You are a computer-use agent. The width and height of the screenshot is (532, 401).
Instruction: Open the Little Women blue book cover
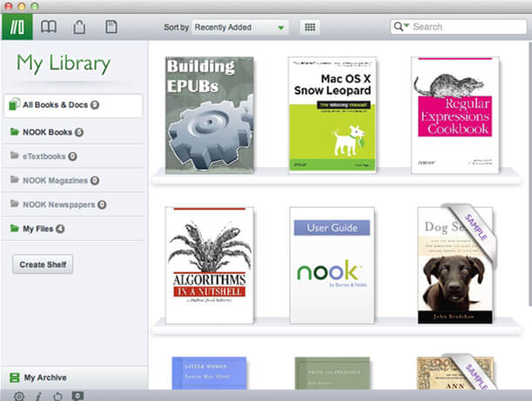[x=209, y=373]
